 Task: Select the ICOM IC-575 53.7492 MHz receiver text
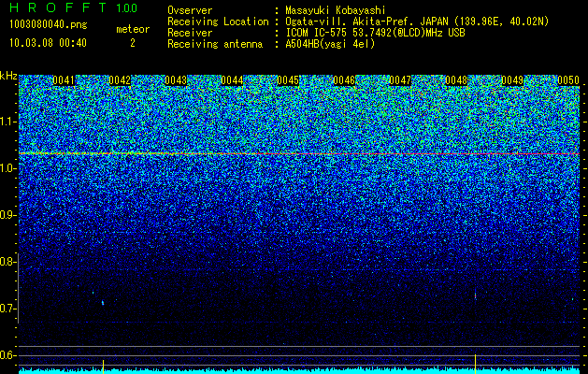coord(375,33)
